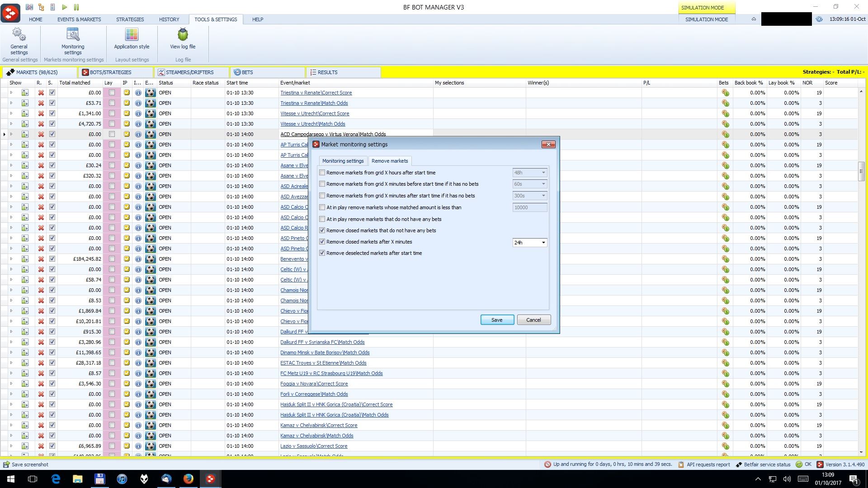Check the Betfair service status
This screenshot has height=488, width=868.
point(763,465)
